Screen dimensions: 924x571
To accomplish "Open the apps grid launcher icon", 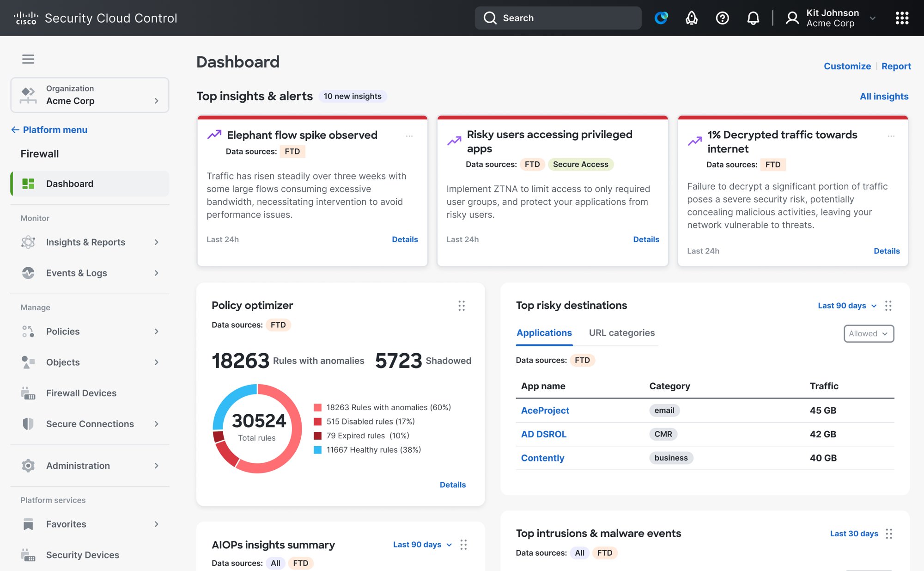I will [902, 18].
